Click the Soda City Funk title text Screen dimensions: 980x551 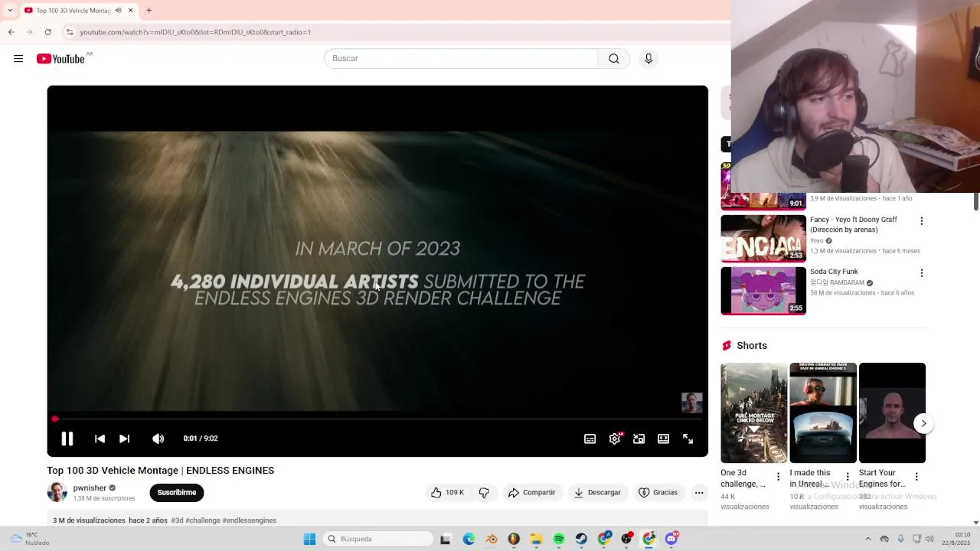tap(834, 272)
